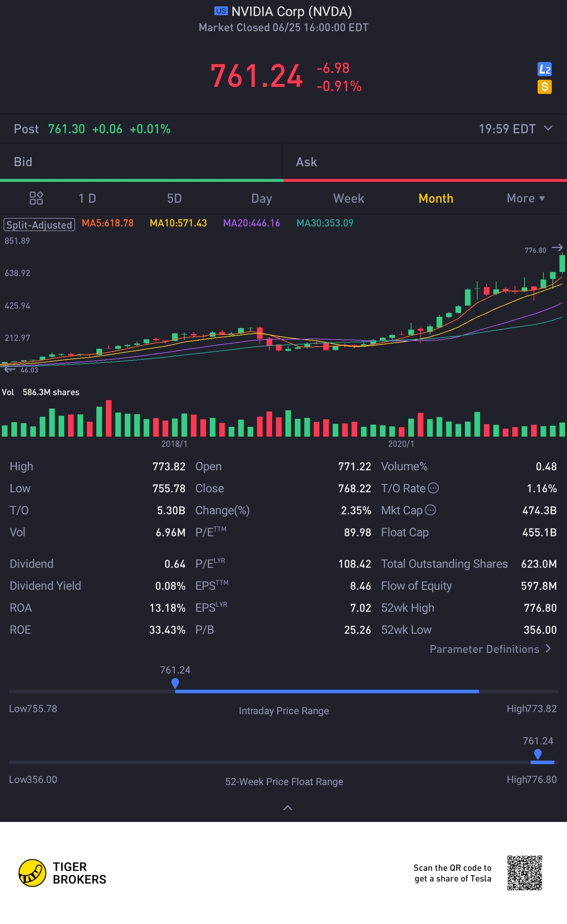Tap the 52wk Low value 356.00
567x924 pixels.
[540, 629]
